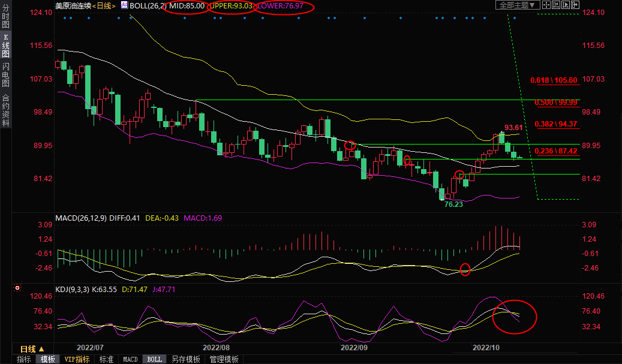Switch to 闪电图 view in left sidebar
Screen dimensions: 622x364
point(5,75)
